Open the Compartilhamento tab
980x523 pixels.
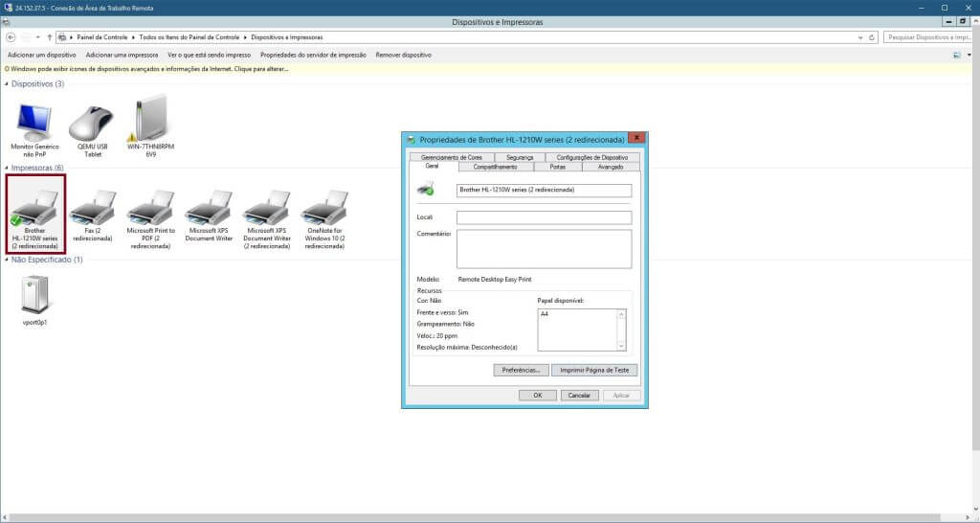point(495,167)
